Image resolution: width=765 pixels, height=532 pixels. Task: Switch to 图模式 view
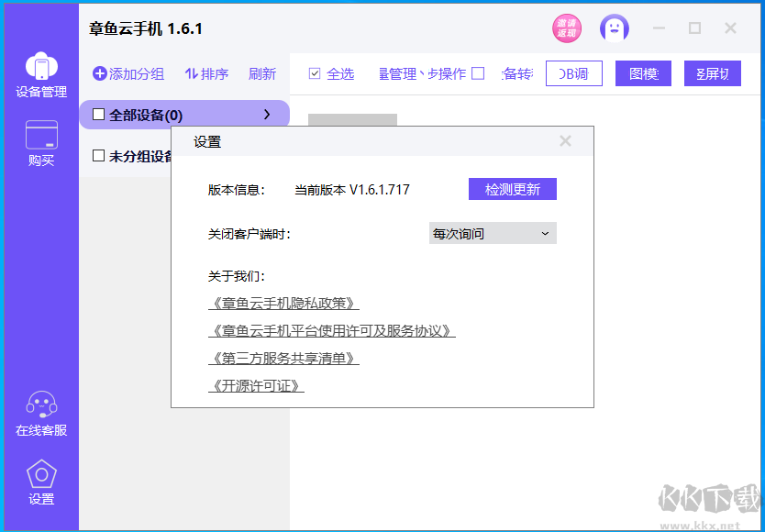pos(643,72)
